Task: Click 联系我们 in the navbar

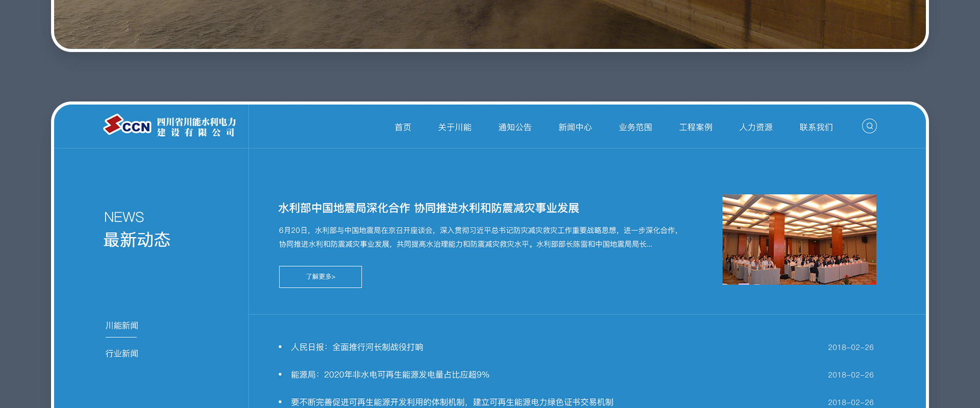Action: pos(816,127)
